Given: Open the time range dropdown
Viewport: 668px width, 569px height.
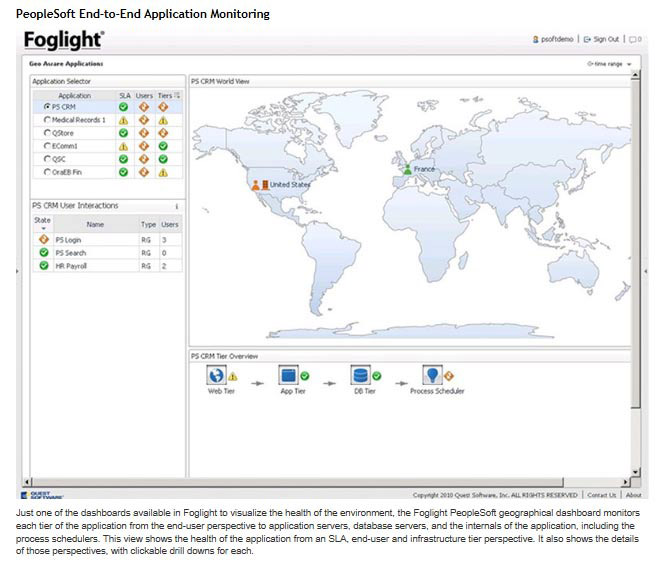Looking at the screenshot, I should 609,64.
